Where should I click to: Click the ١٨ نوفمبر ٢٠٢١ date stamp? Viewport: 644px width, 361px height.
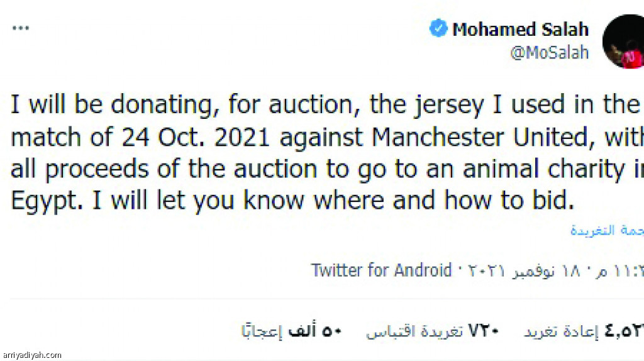521,270
